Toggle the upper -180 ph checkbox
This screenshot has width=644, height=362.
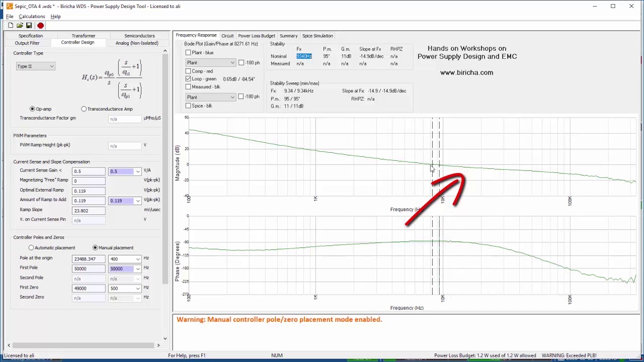point(241,63)
